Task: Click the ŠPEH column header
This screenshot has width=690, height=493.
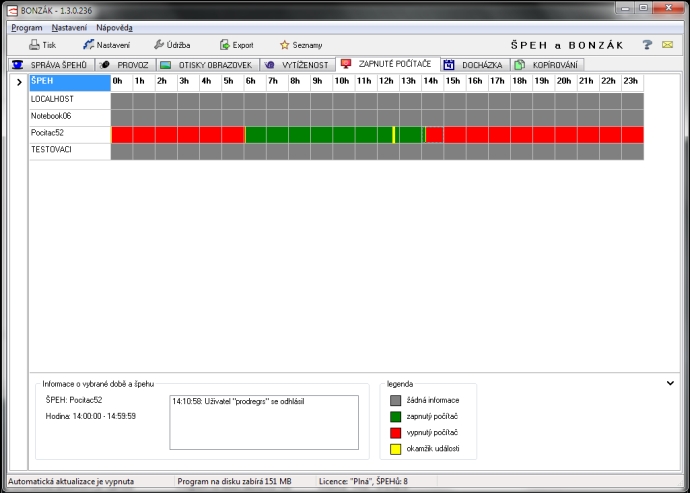Action: click(x=70, y=83)
